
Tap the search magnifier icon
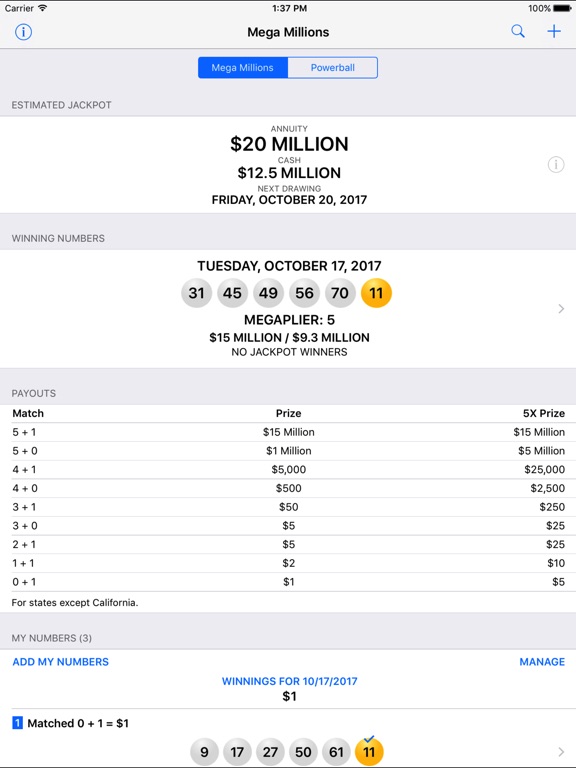click(x=518, y=31)
